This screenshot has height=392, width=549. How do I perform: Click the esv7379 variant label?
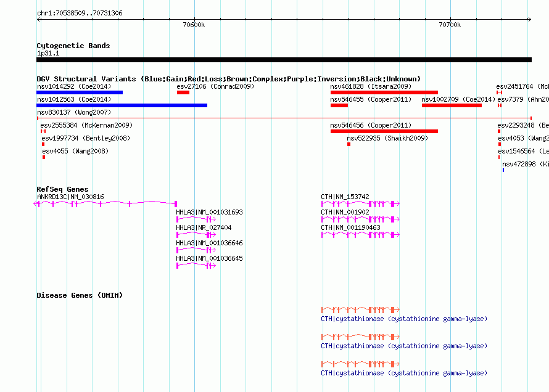pyautogui.click(x=523, y=99)
